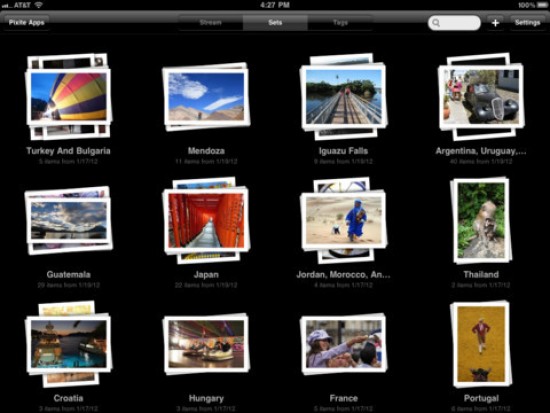The height and width of the screenshot is (413, 550).
Task: Open Argentina, Uruguay set with vintage car
Action: (481, 96)
